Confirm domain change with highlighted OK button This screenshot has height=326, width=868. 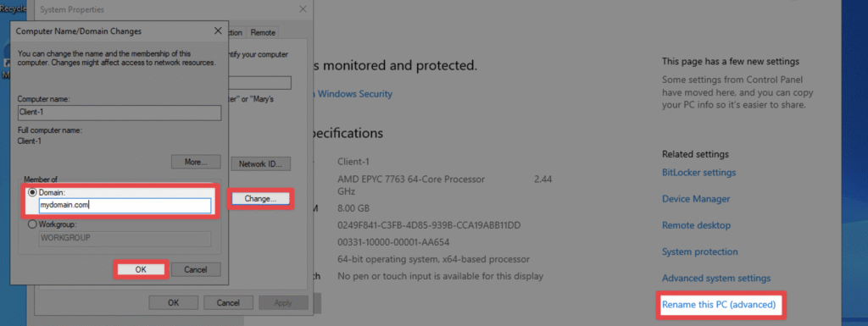point(141,269)
